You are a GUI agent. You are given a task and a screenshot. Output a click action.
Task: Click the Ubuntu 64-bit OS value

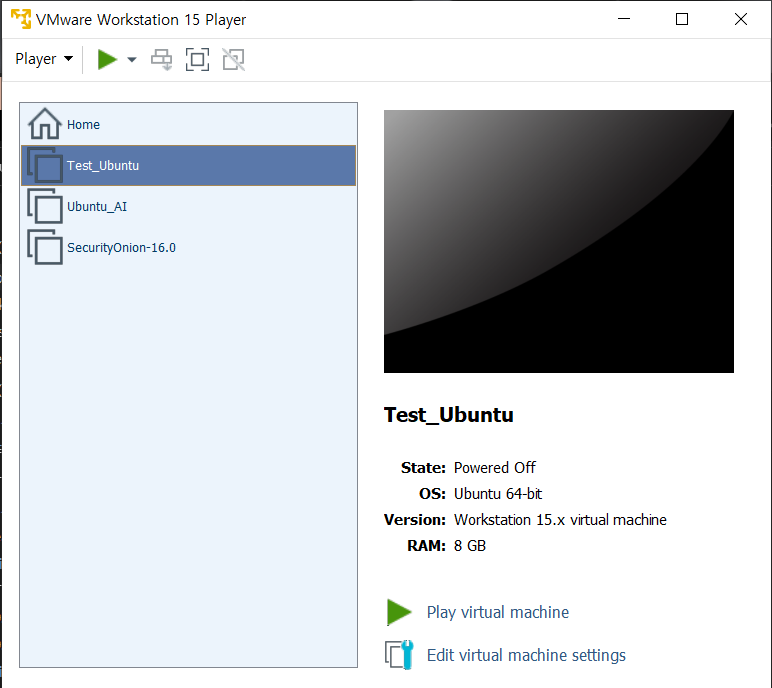pos(498,493)
